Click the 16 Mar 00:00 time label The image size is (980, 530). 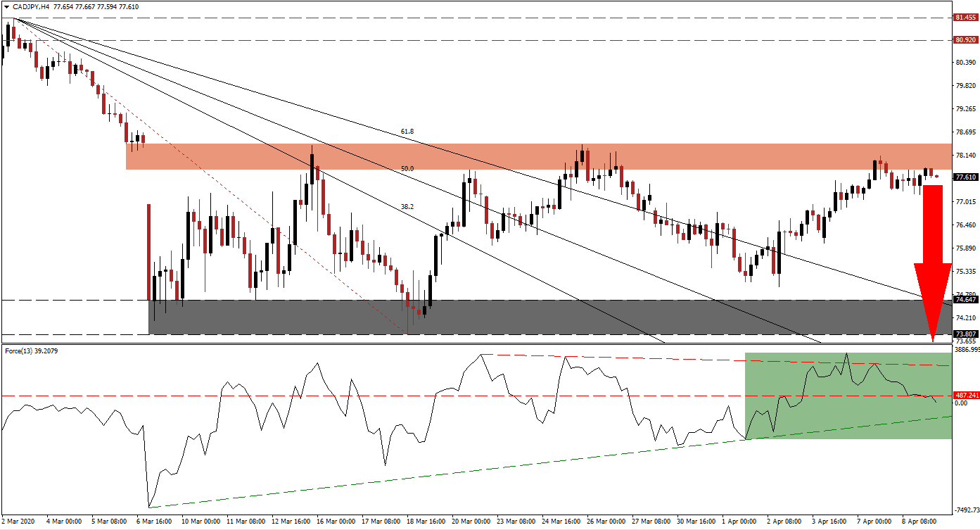tap(336, 522)
